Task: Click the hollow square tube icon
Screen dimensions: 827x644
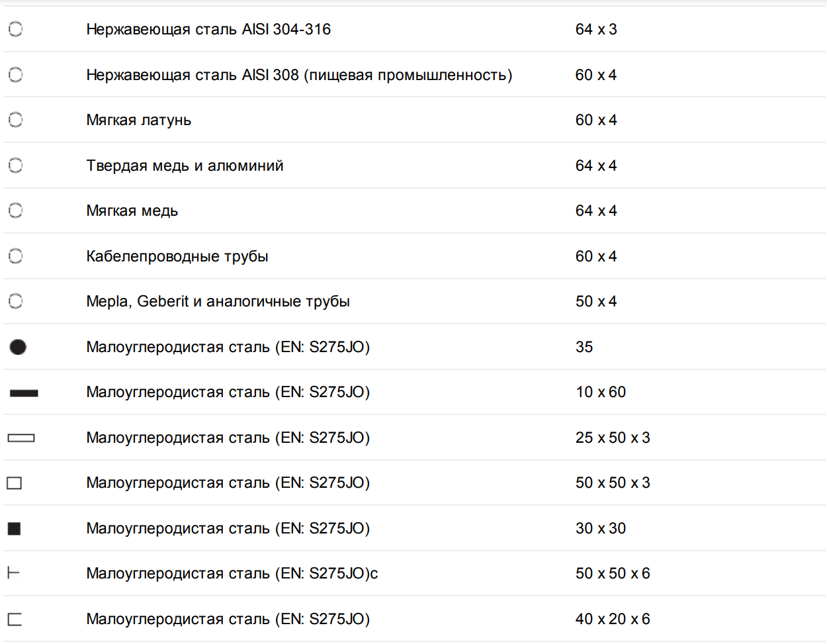Action: [15, 483]
